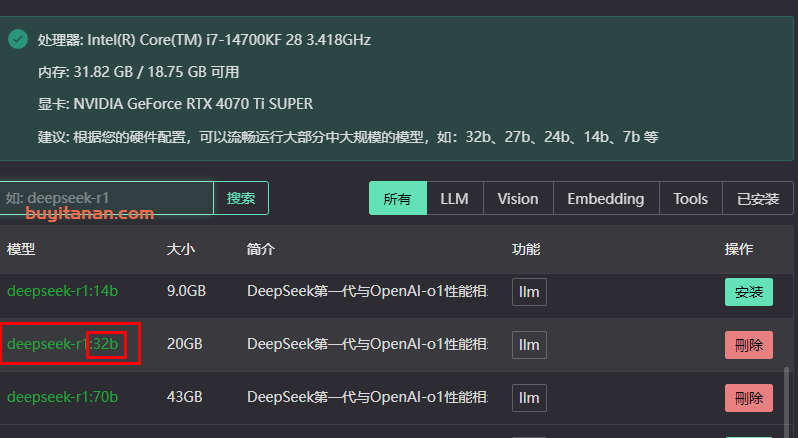
Task: Click the 显卡 NVIDIA GeForce RTX 4070 line
Action: 175,104
